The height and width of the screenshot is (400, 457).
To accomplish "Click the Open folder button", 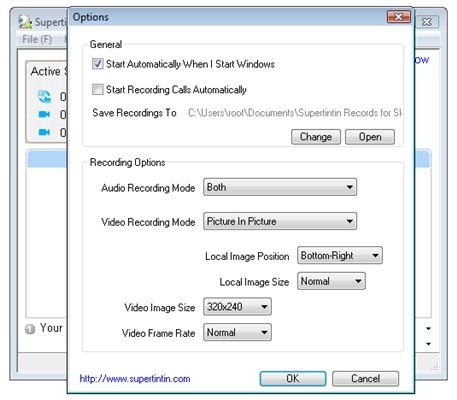I will pos(370,137).
